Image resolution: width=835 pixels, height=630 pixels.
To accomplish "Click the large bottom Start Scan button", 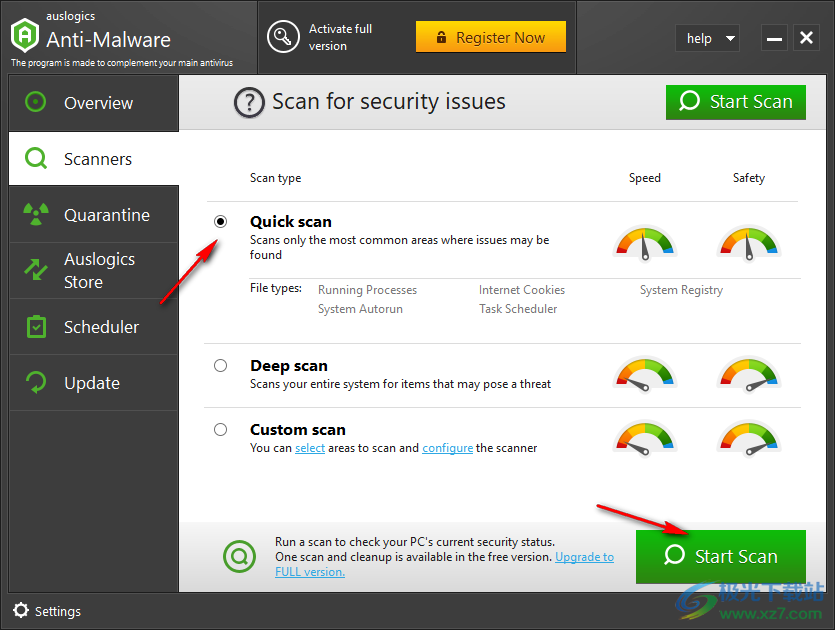I will [721, 557].
